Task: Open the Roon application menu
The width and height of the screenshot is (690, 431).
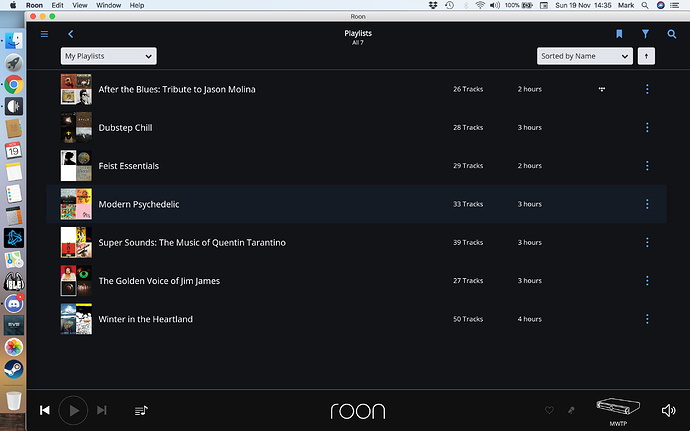Action: (34, 5)
